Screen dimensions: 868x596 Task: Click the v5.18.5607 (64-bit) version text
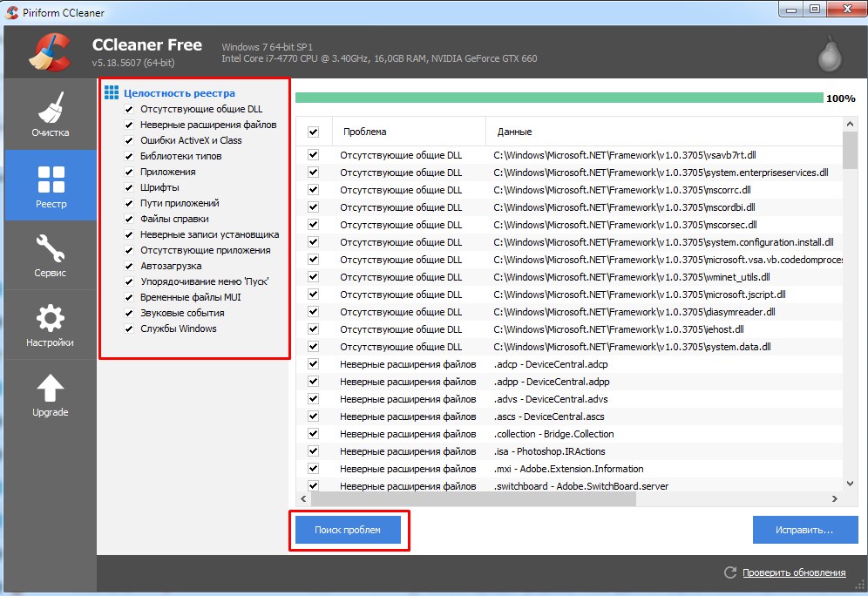(x=133, y=63)
